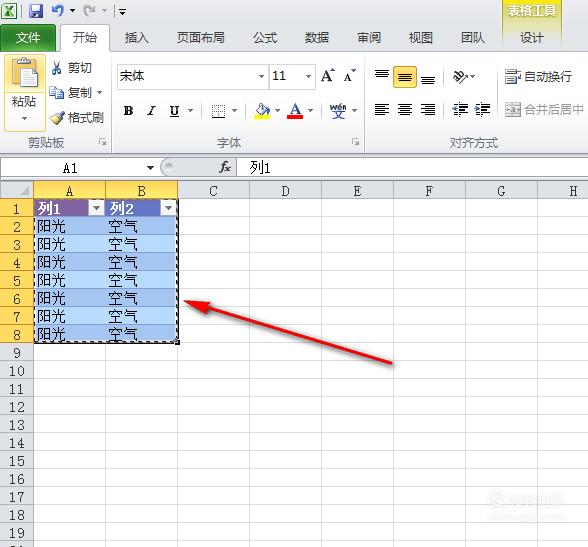Click the text orientation icon

point(460,76)
